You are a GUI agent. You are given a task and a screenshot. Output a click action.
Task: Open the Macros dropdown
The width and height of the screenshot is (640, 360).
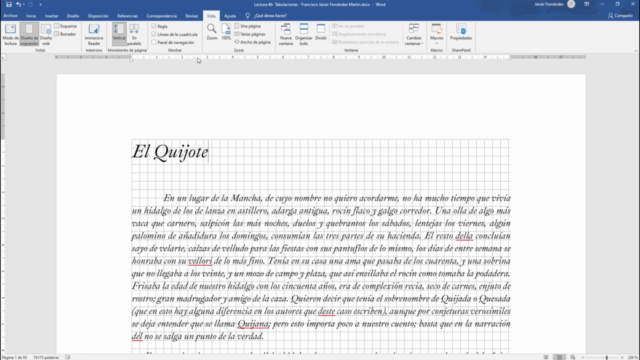coord(436,34)
